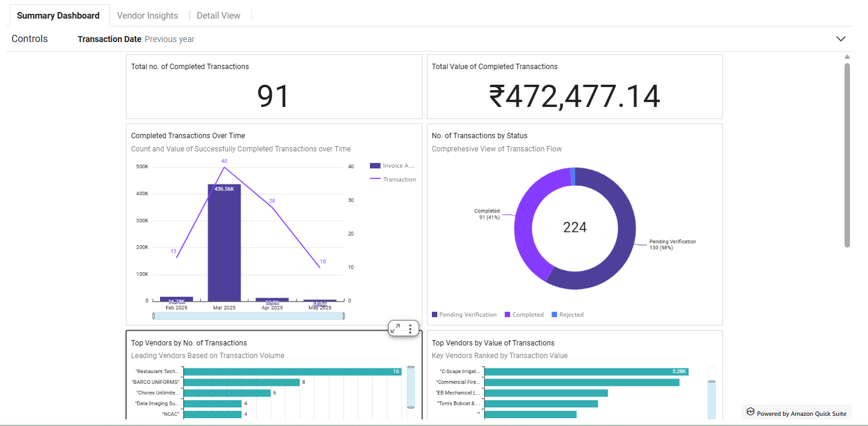This screenshot has width=868, height=426.
Task: Click vertical scrollbar in Top Vendors by No. chart
Action: click(411, 387)
